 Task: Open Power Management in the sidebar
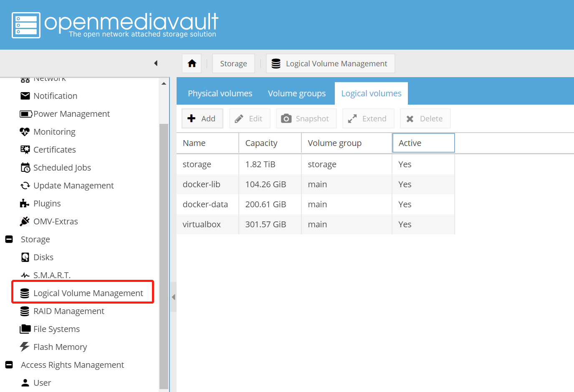point(71,114)
